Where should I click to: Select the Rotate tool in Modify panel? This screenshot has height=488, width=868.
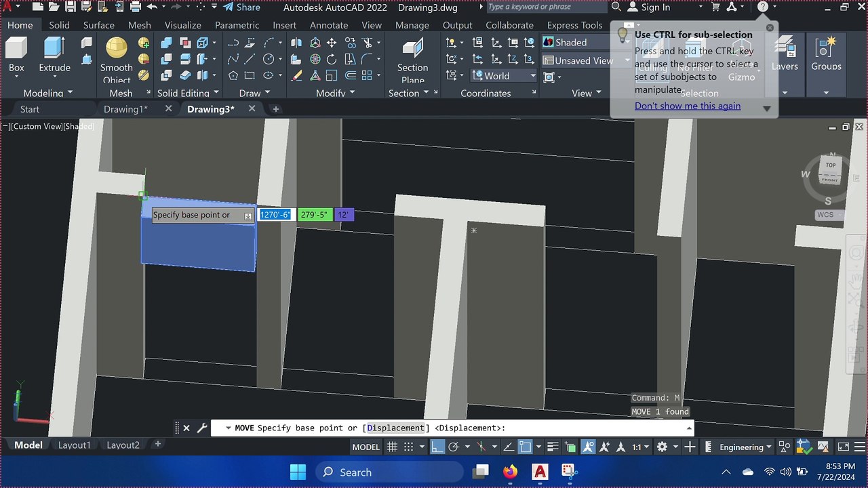click(x=332, y=60)
